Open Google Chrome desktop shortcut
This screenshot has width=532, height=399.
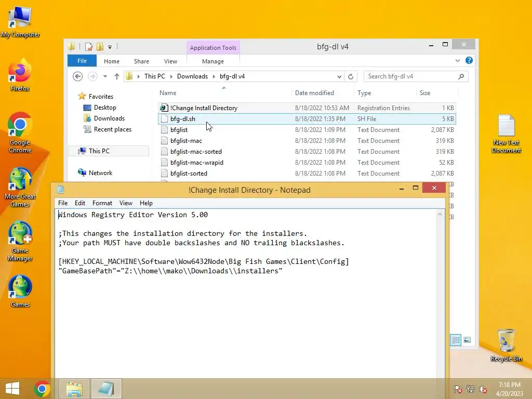pyautogui.click(x=20, y=133)
